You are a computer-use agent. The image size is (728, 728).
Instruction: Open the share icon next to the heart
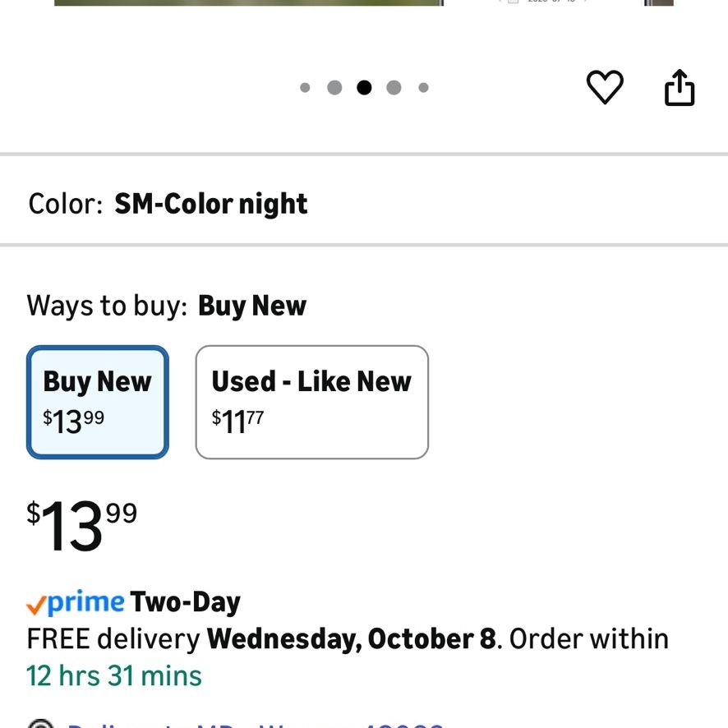(680, 87)
